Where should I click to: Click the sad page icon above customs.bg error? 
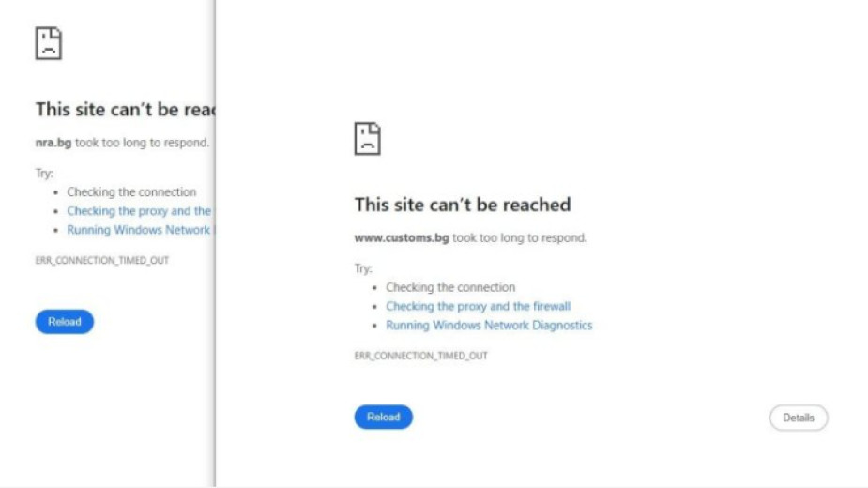click(368, 139)
